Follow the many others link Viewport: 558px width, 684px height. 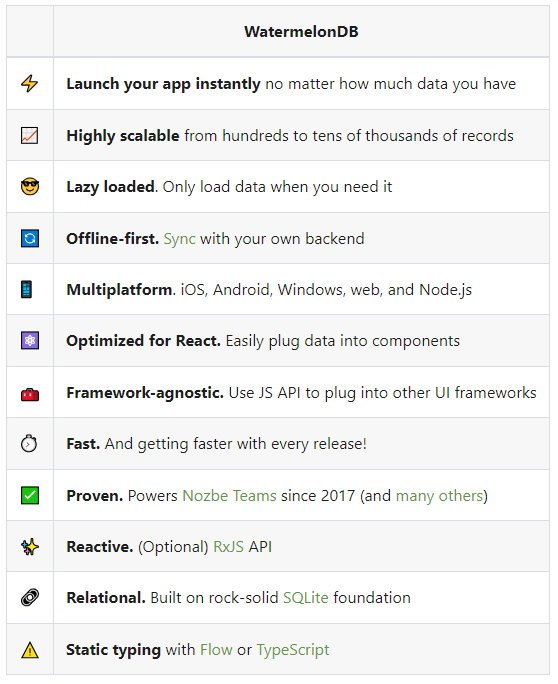coord(439,496)
